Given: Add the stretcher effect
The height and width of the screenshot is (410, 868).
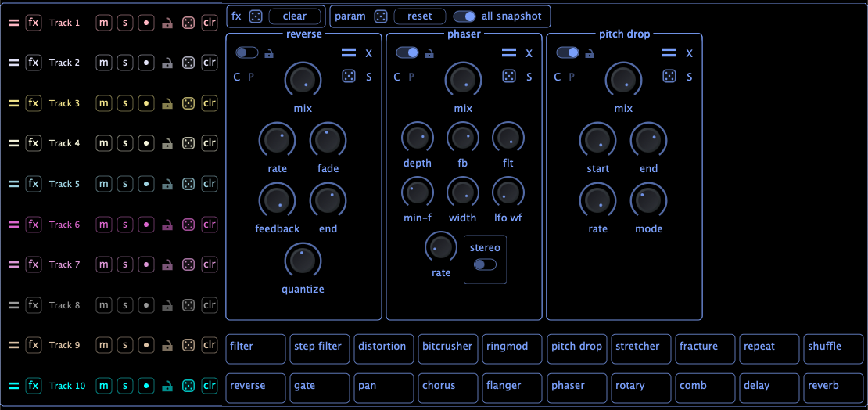Looking at the screenshot, I should (x=641, y=349).
